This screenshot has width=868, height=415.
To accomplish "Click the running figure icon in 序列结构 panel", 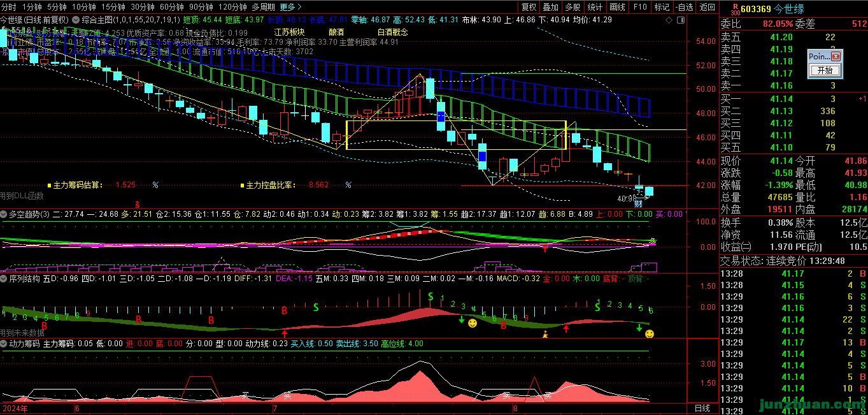I will [x=544, y=333].
